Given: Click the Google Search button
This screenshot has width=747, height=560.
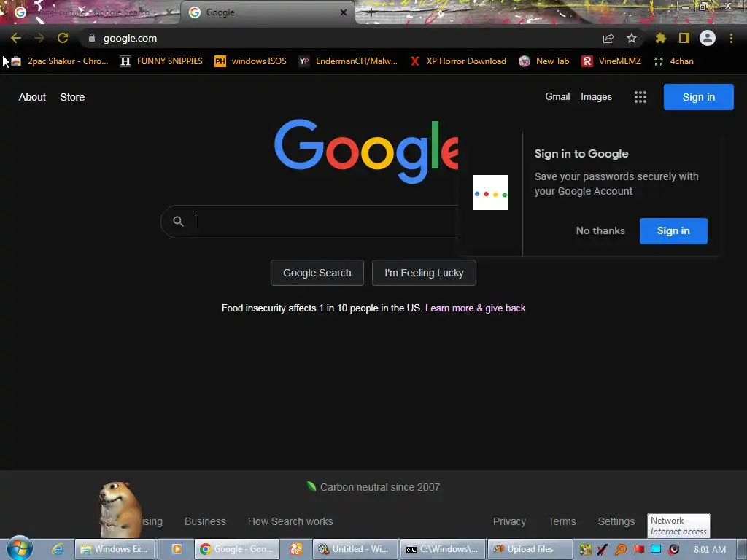Looking at the screenshot, I should click(x=317, y=273).
